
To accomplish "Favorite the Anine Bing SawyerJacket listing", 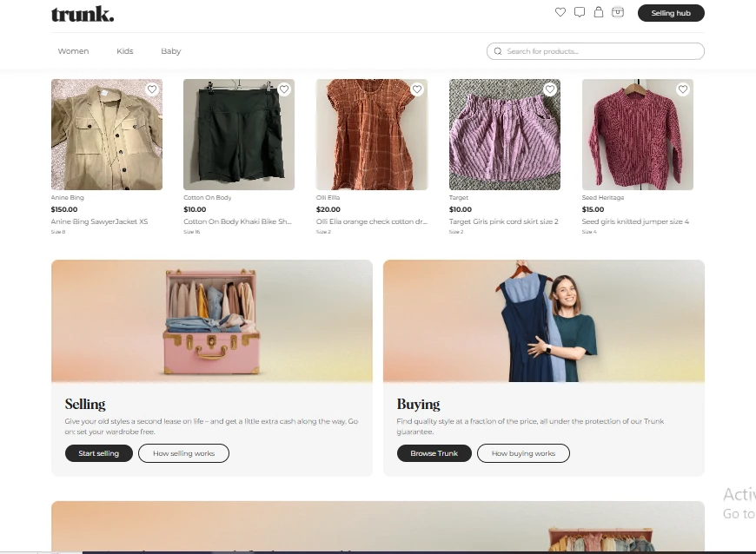I will 151,89.
